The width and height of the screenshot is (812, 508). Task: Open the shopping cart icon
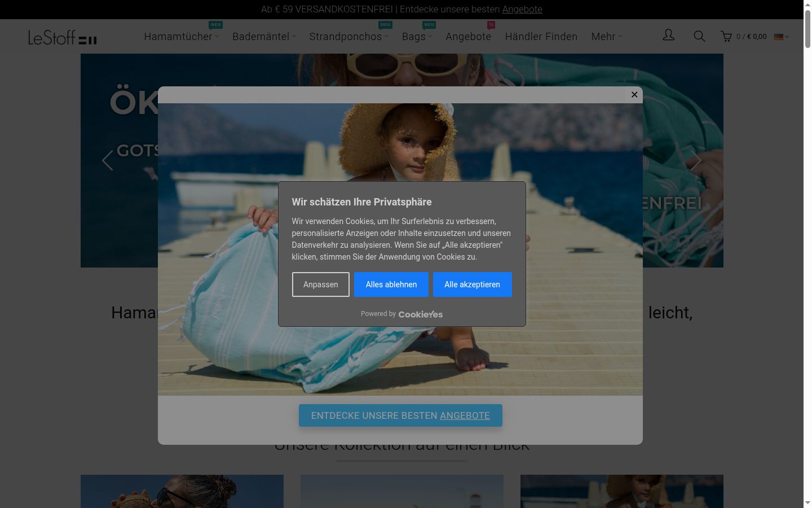tap(726, 36)
